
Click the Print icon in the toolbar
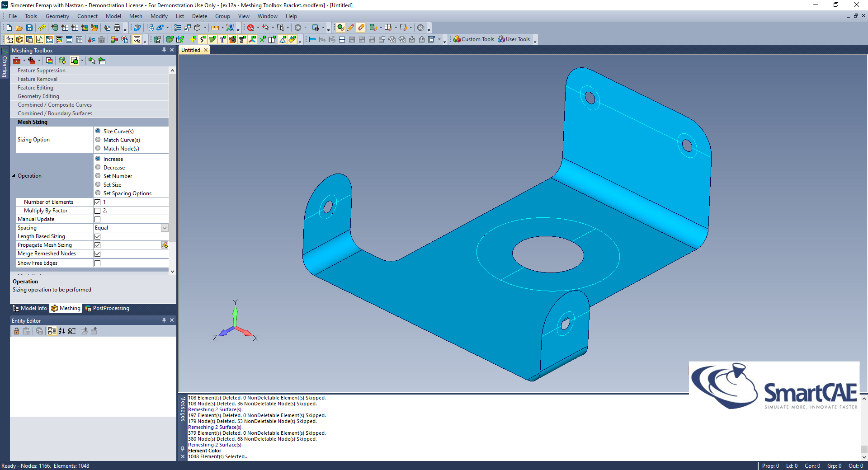pyautogui.click(x=117, y=28)
